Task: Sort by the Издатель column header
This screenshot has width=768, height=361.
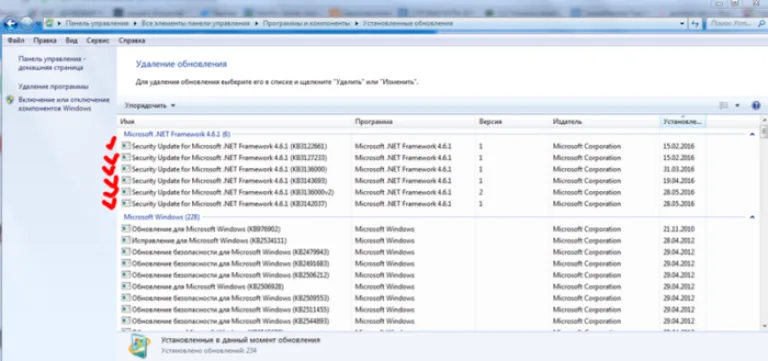Action: pos(604,121)
